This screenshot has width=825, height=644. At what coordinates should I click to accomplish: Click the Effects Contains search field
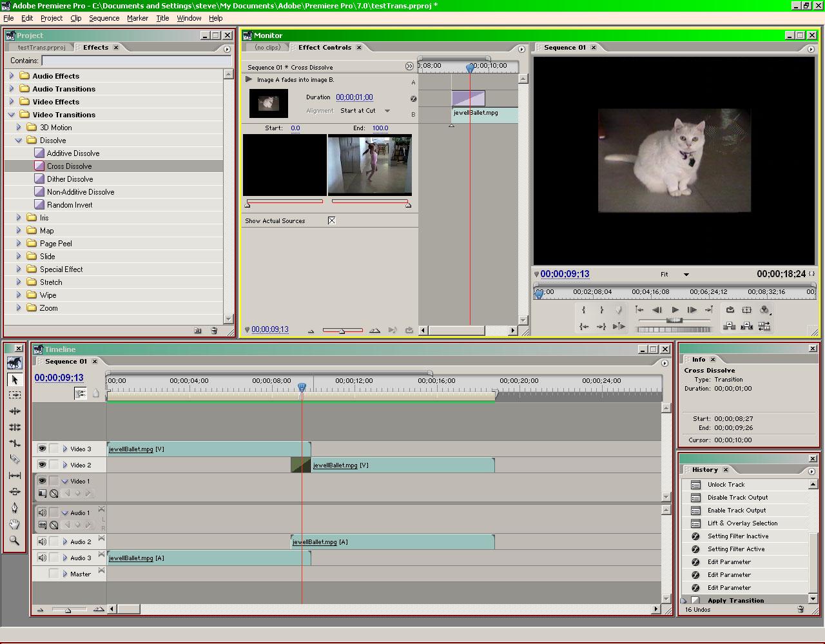pyautogui.click(x=136, y=61)
